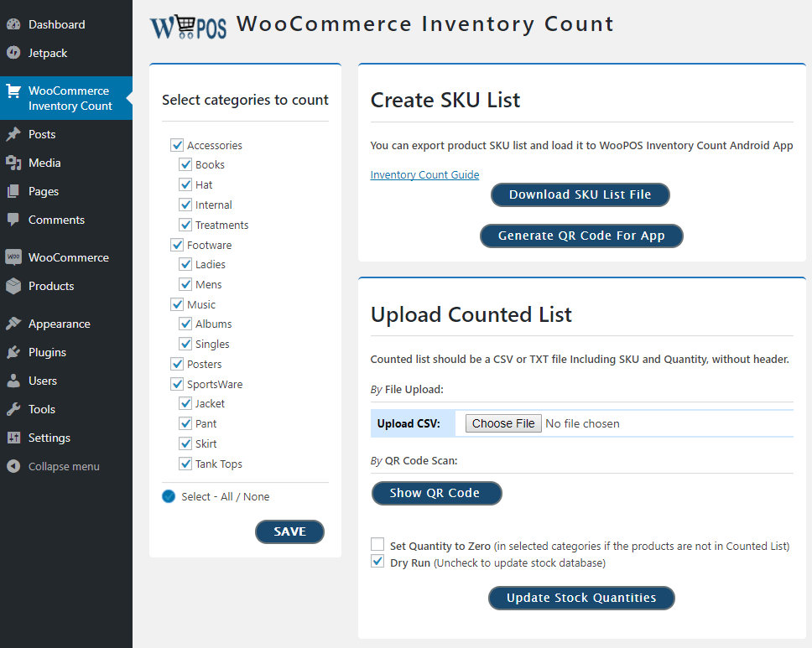Click the Users person icon
Image resolution: width=812 pixels, height=648 pixels.
[13, 381]
